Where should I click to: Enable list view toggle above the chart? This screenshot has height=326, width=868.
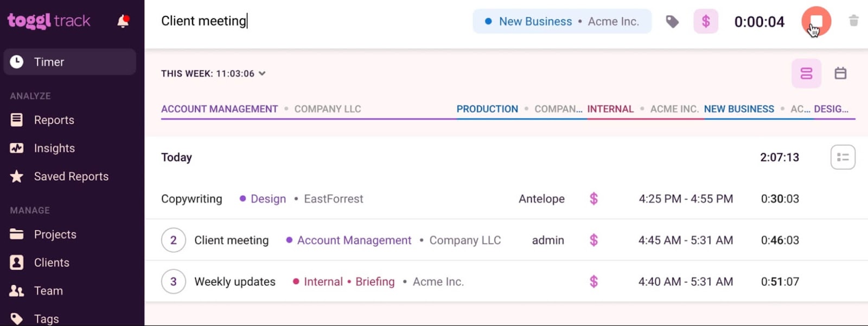(x=806, y=73)
